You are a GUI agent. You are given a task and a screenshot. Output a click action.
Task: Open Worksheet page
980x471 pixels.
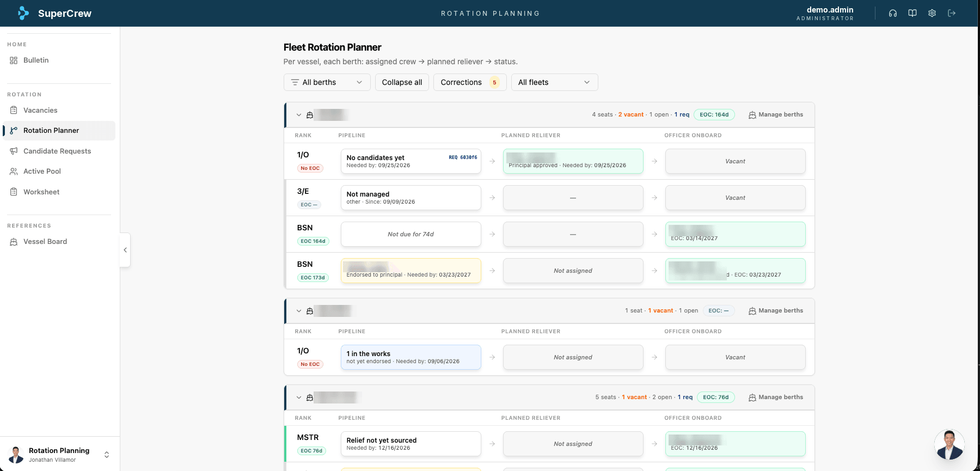[59, 192]
